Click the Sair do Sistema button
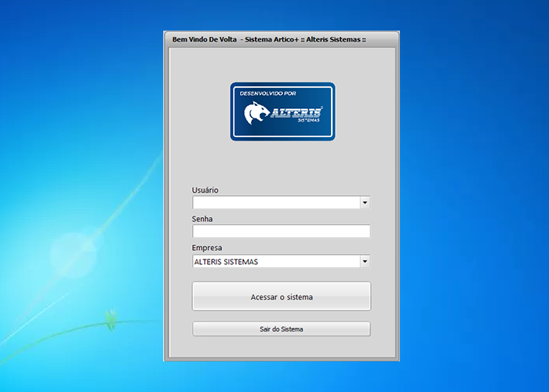This screenshot has height=392, width=549. (282, 329)
